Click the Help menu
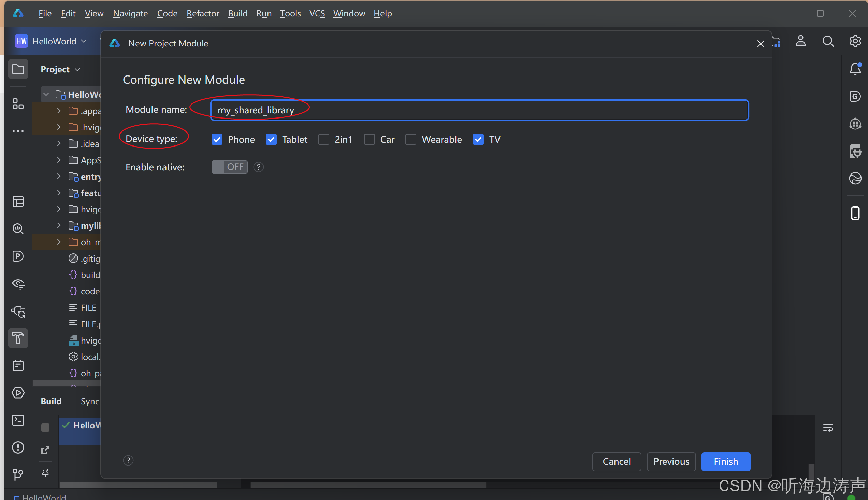 click(382, 13)
